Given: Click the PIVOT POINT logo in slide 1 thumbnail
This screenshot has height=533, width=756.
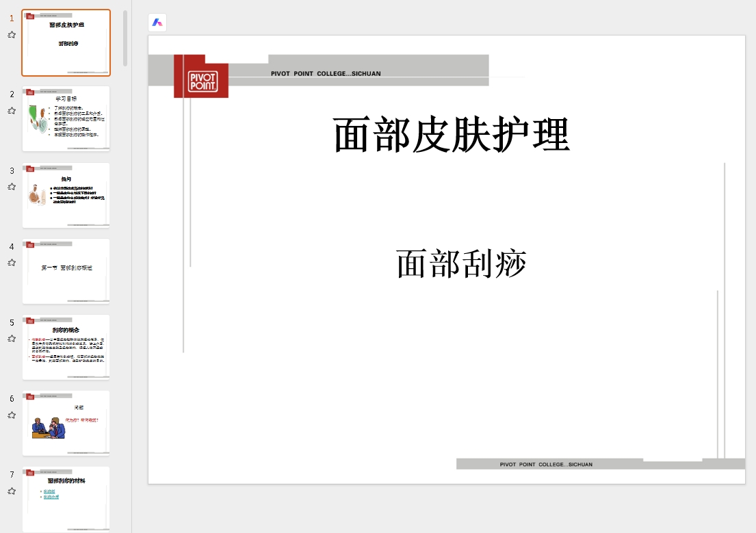Looking at the screenshot, I should click(31, 15).
